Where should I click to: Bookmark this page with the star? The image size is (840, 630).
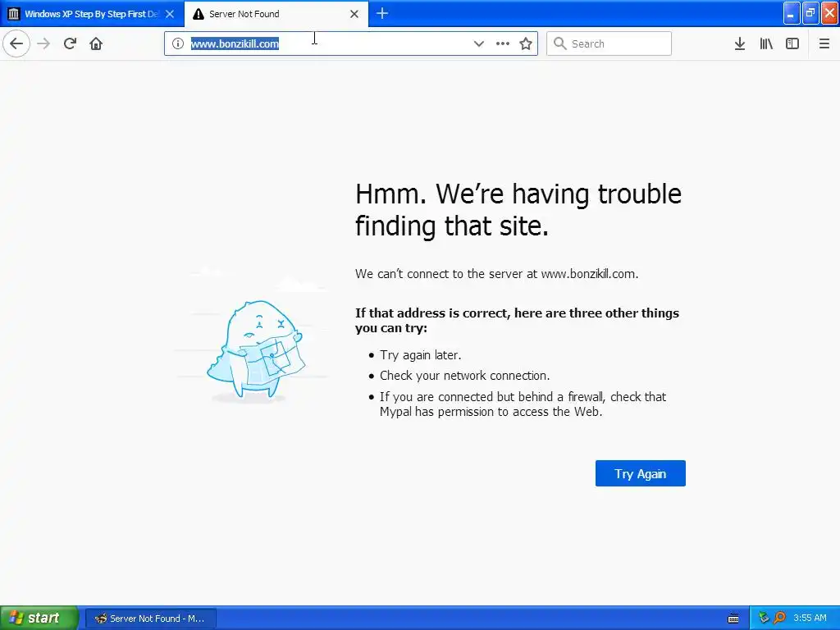click(526, 43)
